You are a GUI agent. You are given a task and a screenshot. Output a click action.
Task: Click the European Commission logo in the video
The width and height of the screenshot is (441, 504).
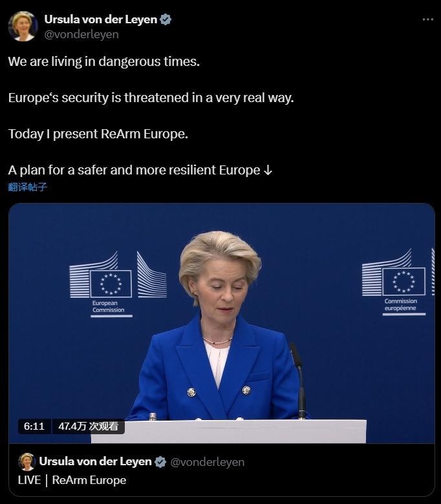[118, 284]
